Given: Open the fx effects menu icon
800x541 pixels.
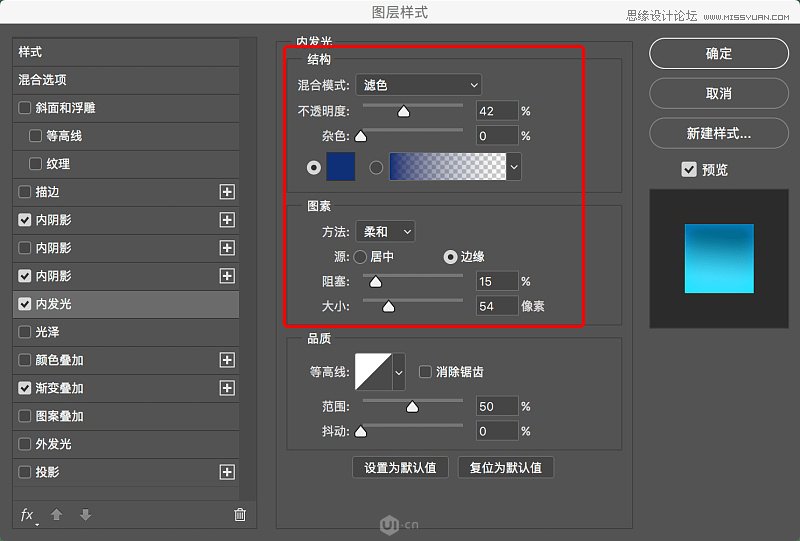Looking at the screenshot, I should [28, 515].
